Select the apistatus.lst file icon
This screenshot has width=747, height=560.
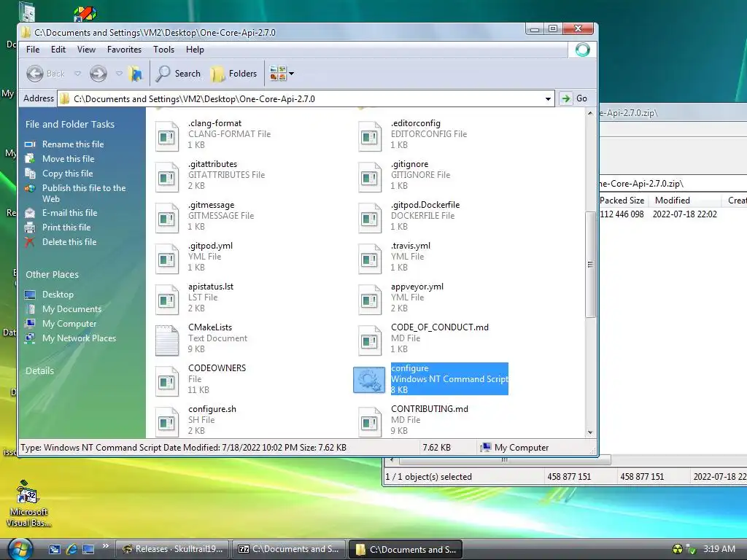pyautogui.click(x=167, y=300)
